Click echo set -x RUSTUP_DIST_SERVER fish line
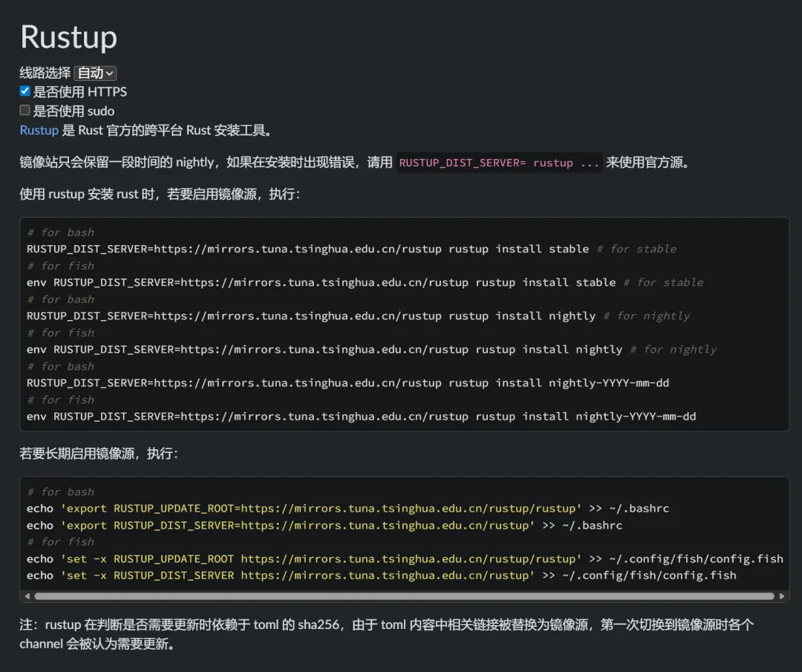Viewport: 802px width, 672px height. pyautogui.click(x=382, y=575)
